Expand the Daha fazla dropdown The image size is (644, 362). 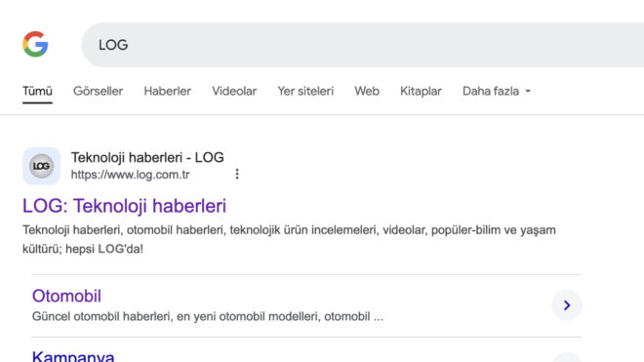[496, 91]
